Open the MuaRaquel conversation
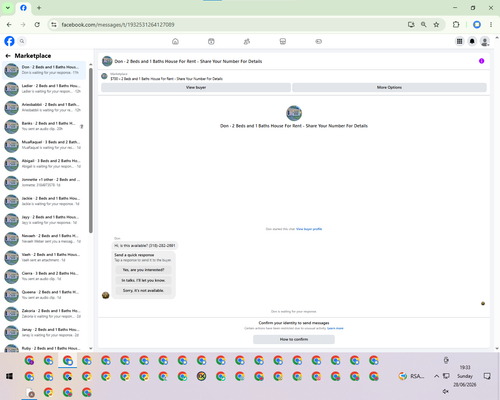Image resolution: width=500 pixels, height=400 pixels. click(44, 145)
